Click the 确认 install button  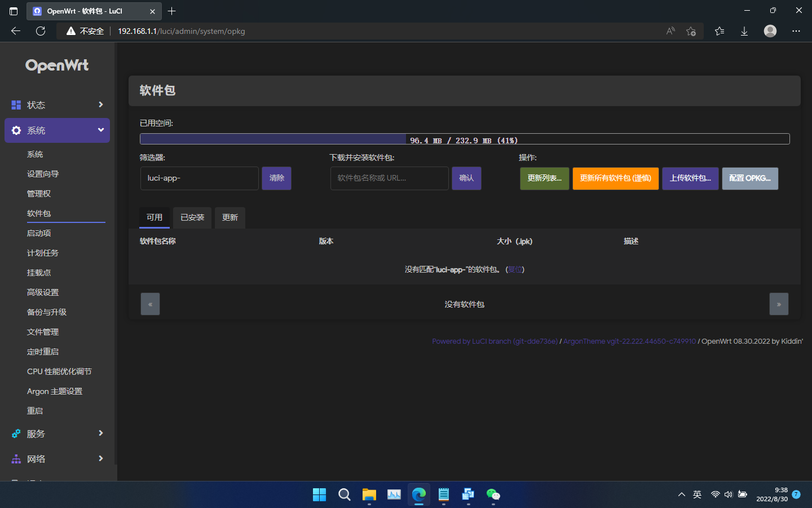[466, 178]
